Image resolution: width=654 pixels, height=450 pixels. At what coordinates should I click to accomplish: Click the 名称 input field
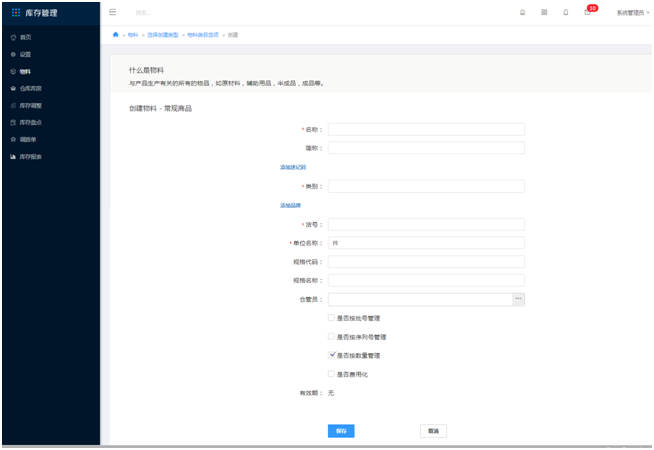[x=426, y=129]
